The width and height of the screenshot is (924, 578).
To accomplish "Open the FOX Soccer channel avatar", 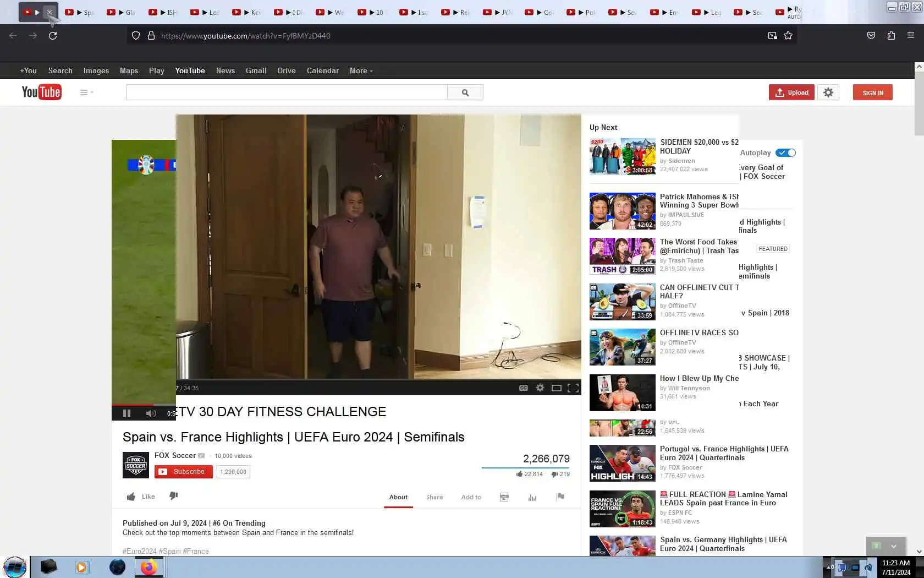I will click(x=136, y=465).
